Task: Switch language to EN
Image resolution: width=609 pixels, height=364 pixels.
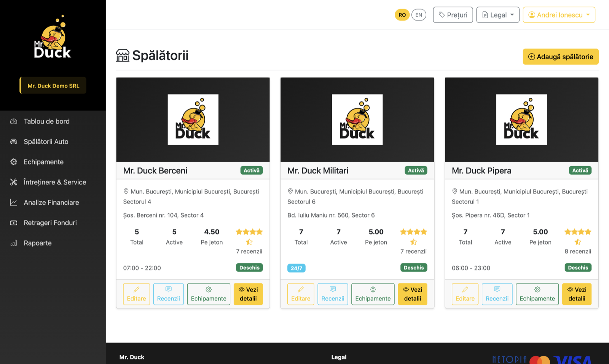Action: 419,15
